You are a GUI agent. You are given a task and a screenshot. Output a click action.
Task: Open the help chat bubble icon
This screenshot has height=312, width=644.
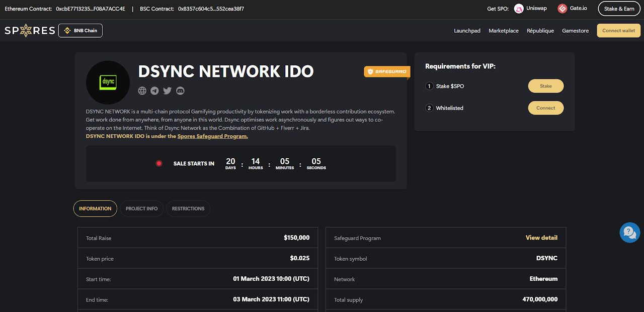coord(629,233)
